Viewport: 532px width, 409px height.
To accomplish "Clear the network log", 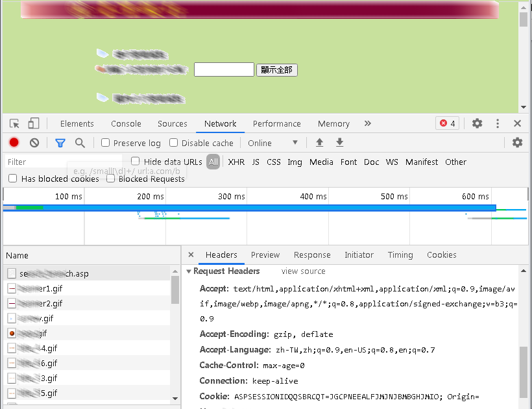I will click(34, 142).
